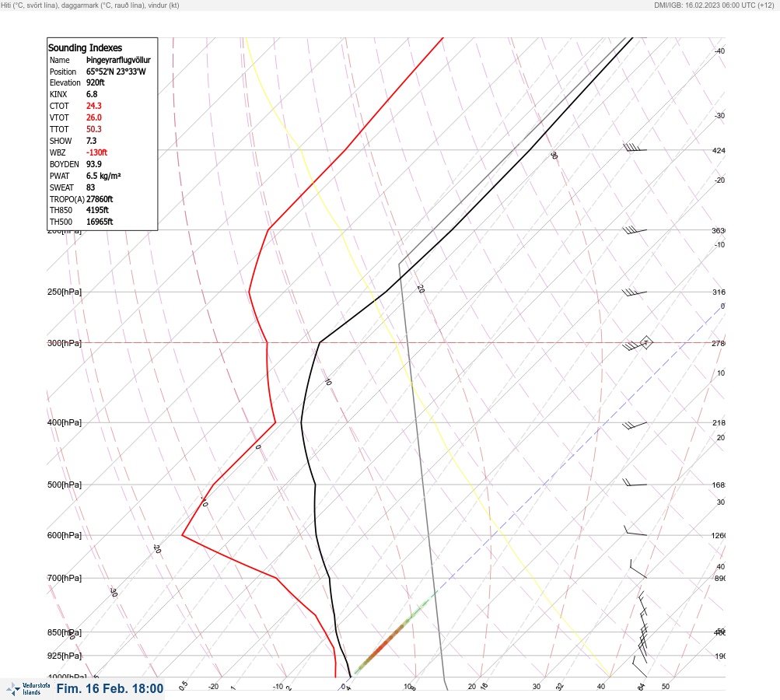
Task: Click the 850[hPa] pressure label
Action: (65, 632)
